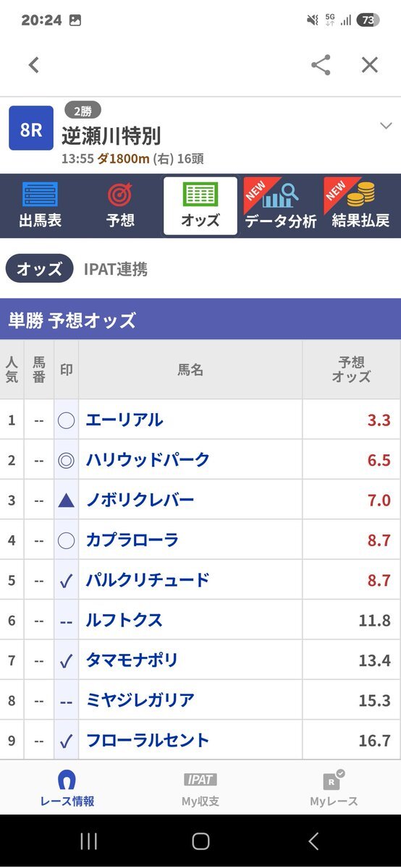Image resolution: width=401 pixels, height=868 pixels.
Task: Close the race page with X
Action: coord(370,65)
